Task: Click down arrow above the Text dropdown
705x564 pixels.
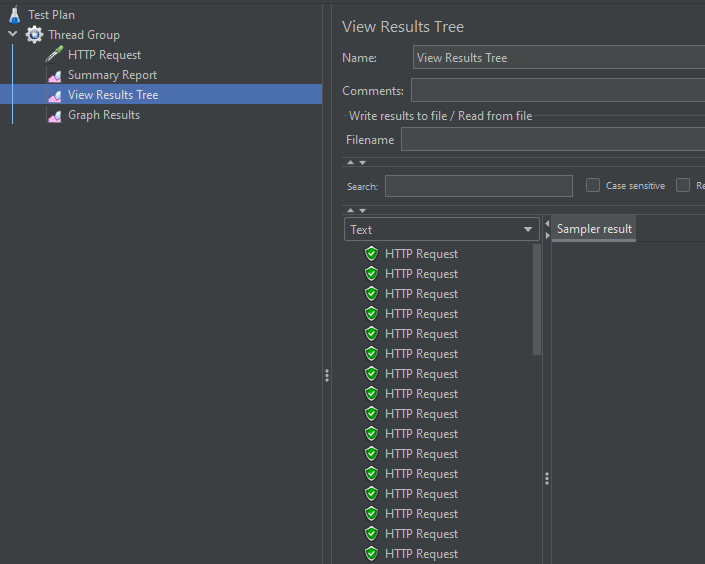Action: [x=362, y=210]
